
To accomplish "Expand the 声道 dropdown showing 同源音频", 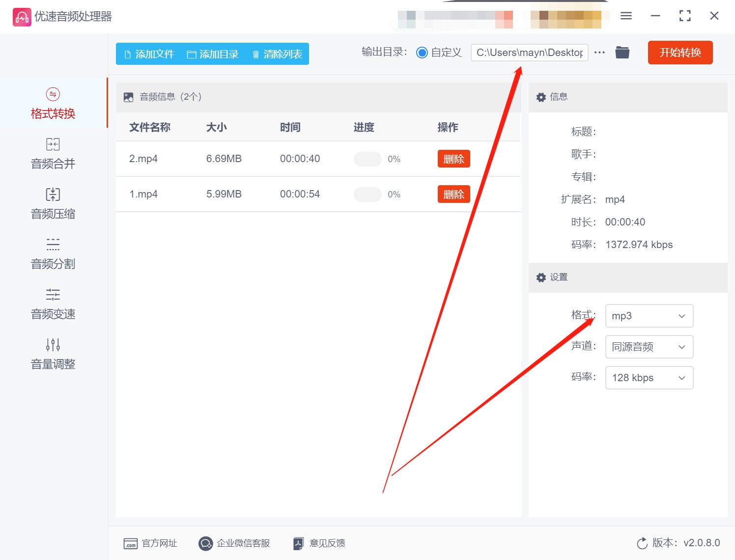I will (649, 347).
